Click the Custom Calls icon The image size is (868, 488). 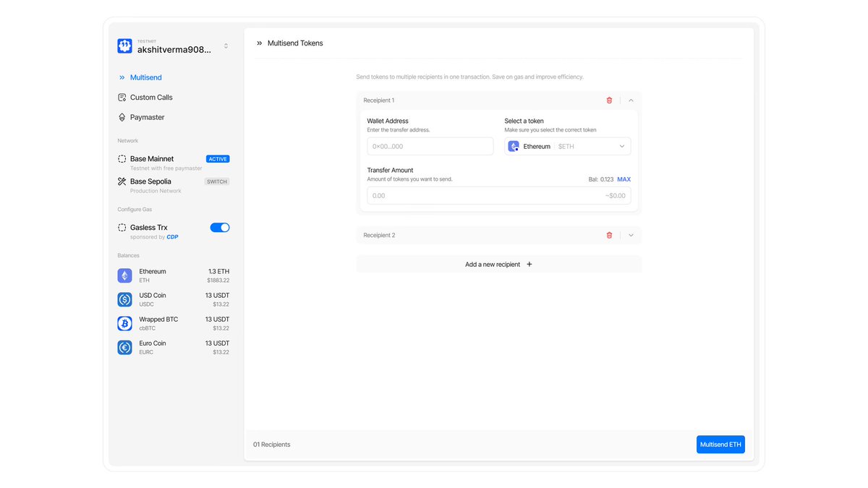point(122,98)
